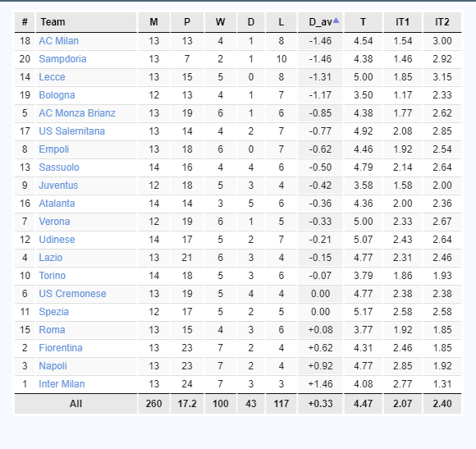Open the Juventus team link
The height and width of the screenshot is (449, 476).
click(x=58, y=186)
